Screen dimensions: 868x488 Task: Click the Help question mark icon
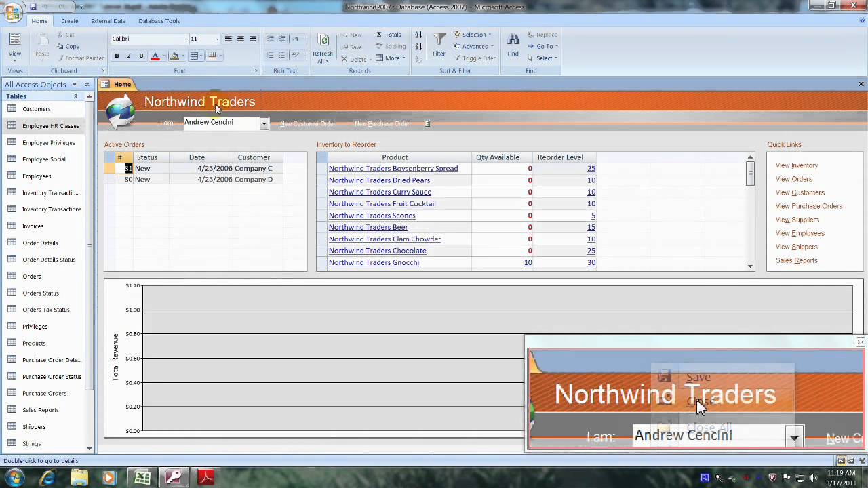tap(862, 20)
